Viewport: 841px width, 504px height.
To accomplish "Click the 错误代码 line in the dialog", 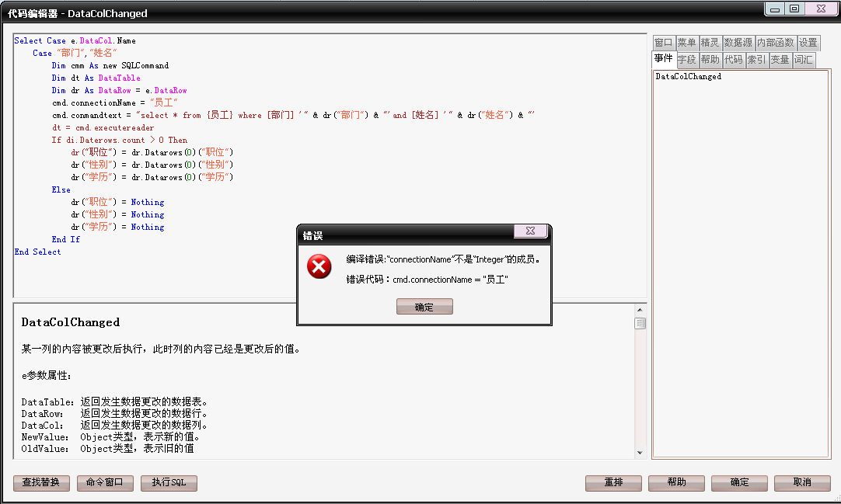I will point(427,280).
